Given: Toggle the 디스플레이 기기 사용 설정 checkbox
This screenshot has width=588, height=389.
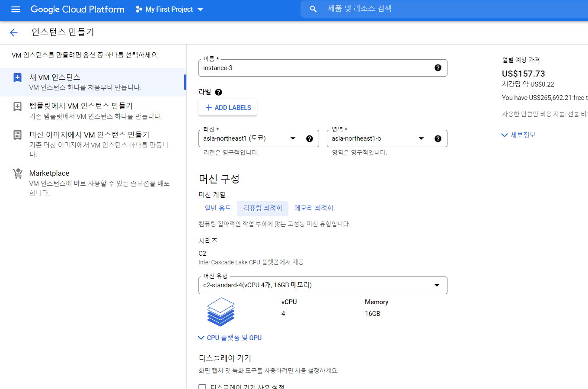Looking at the screenshot, I should click(x=202, y=387).
